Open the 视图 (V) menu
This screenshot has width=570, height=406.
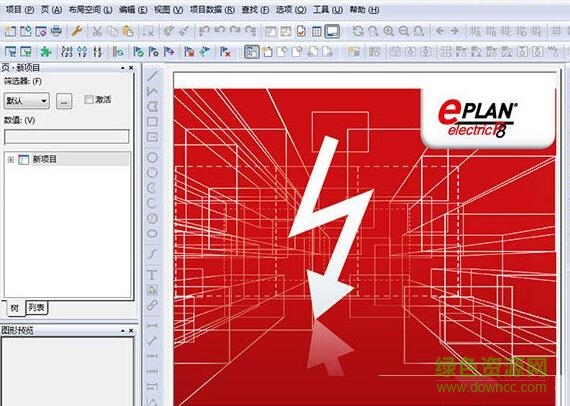168,10
